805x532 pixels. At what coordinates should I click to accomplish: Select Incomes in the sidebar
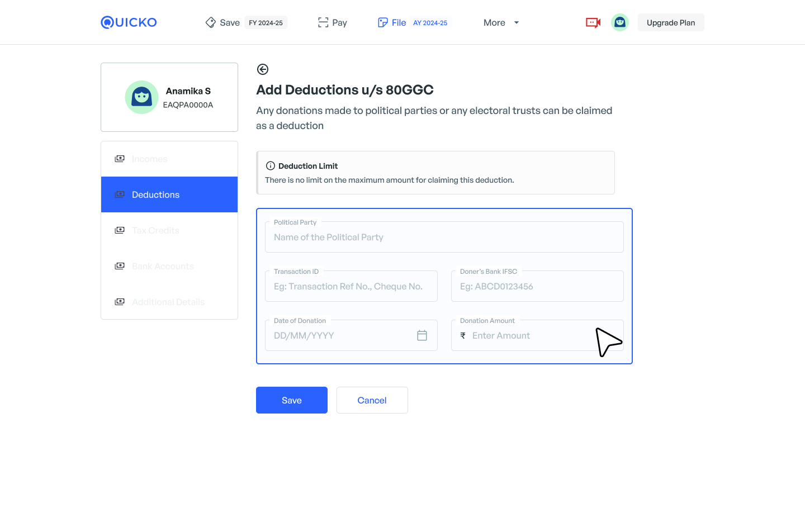[149, 159]
